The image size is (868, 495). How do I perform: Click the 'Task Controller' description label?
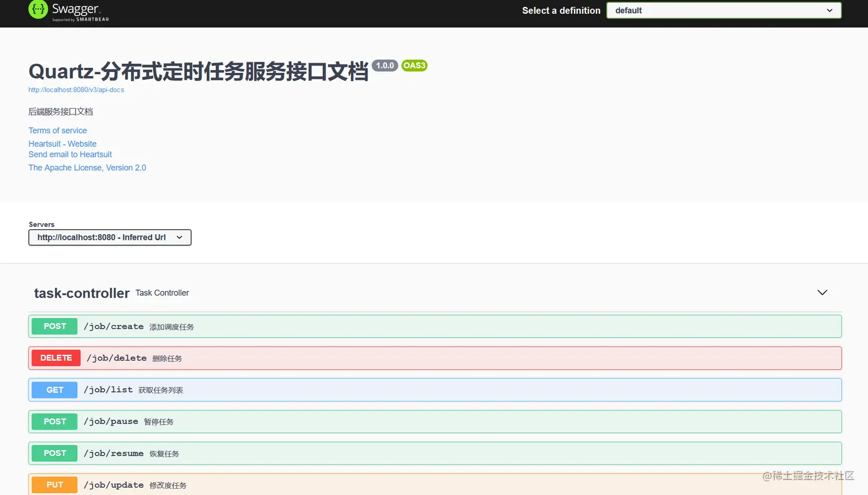coord(162,293)
